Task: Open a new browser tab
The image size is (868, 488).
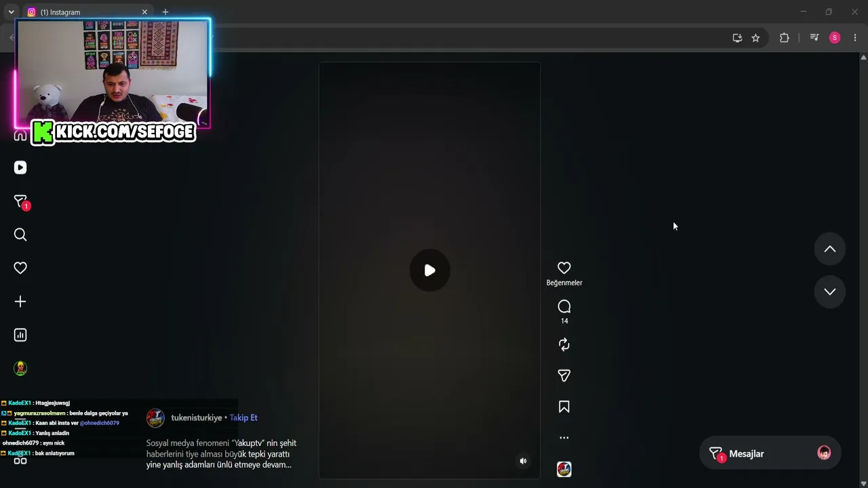Action: click(x=165, y=12)
